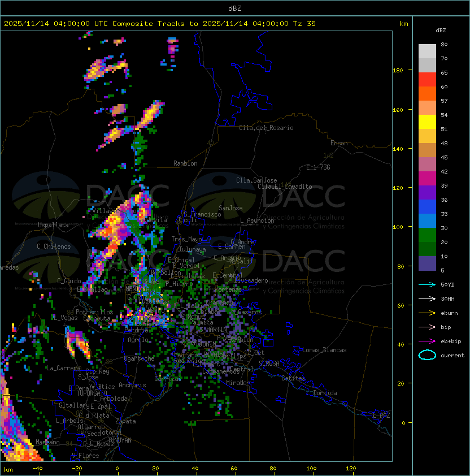This screenshot has width=470, height=476.
Task: Click the Anchoris map label
Action: [x=132, y=385]
